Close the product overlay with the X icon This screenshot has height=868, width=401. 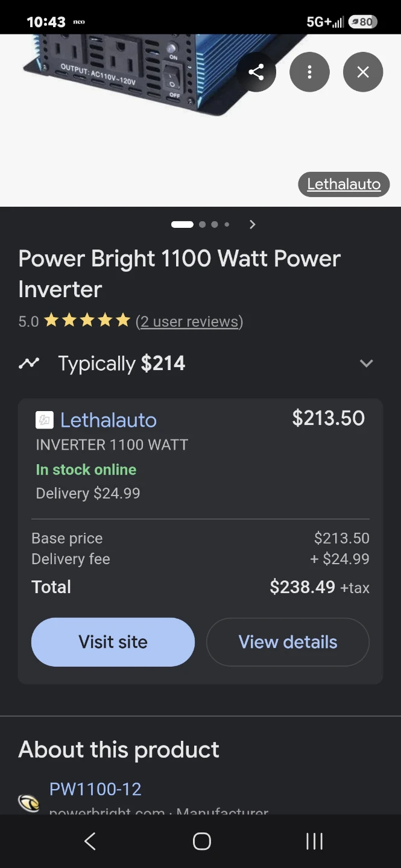click(363, 72)
